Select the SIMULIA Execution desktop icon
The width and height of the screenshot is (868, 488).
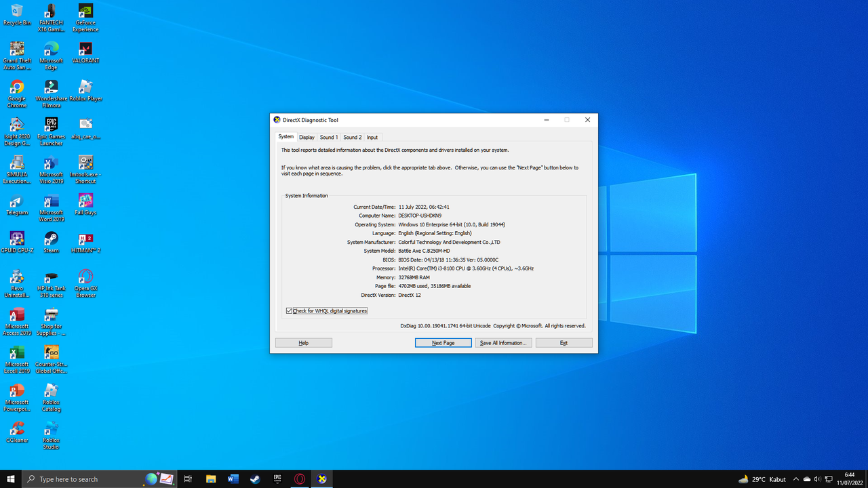click(17, 170)
